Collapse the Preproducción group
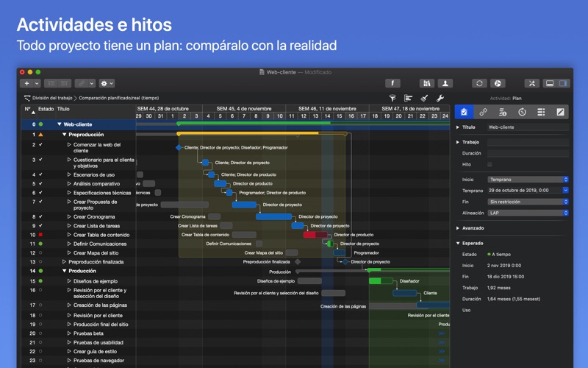 point(64,135)
